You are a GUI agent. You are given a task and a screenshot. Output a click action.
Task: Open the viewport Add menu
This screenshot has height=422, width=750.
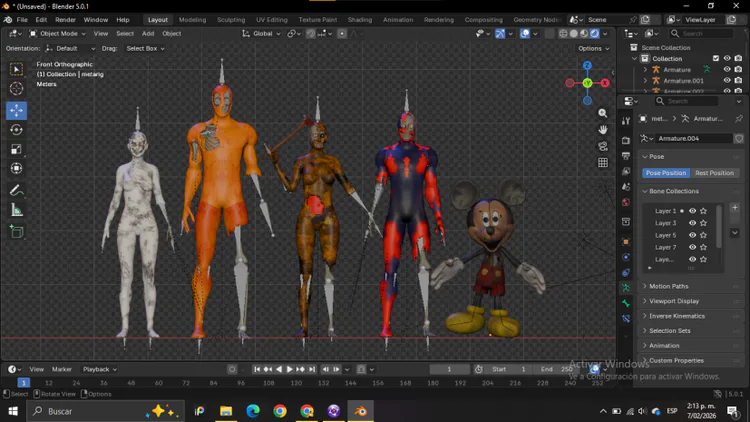pos(148,33)
